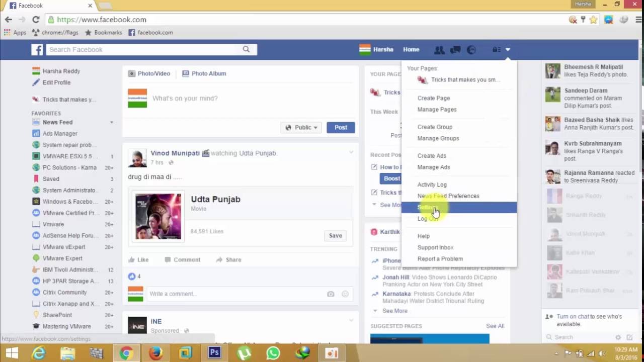The image size is (644, 362).
Task: Open Support Inbox menu item
Action: point(435,247)
